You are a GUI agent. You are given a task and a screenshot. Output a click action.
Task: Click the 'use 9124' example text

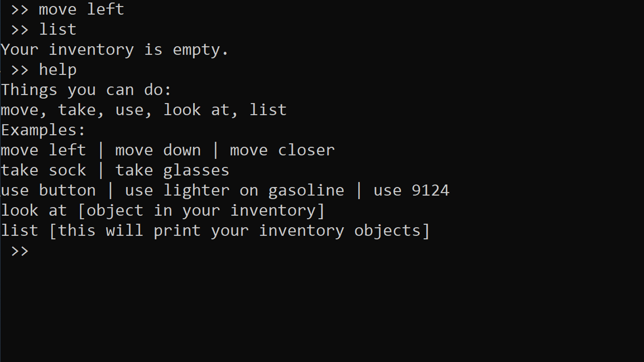411,190
